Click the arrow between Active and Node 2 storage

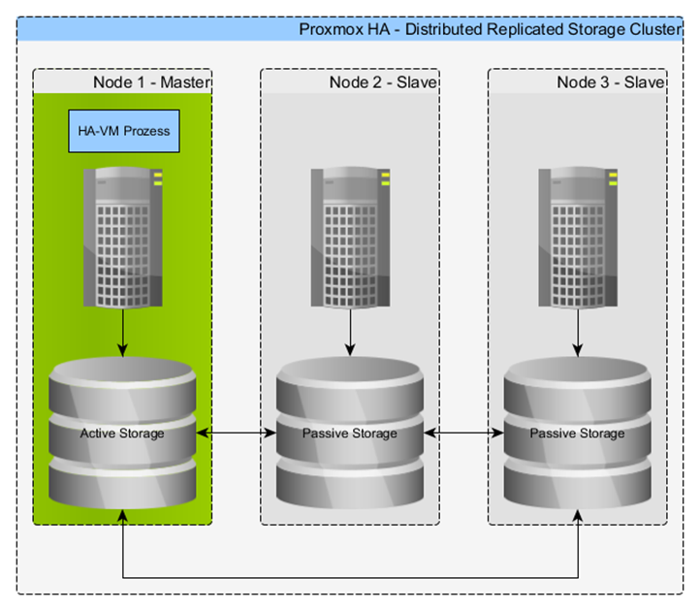236,434
